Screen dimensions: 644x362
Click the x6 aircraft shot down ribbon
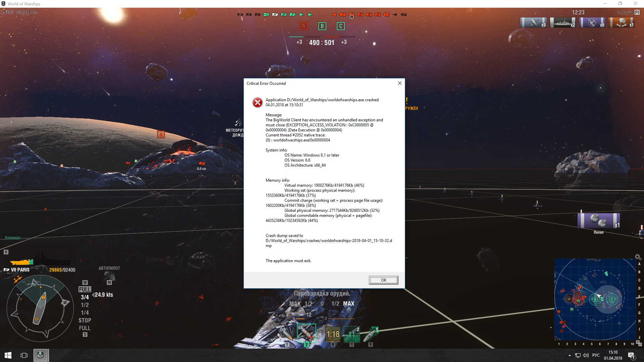(x=592, y=22)
